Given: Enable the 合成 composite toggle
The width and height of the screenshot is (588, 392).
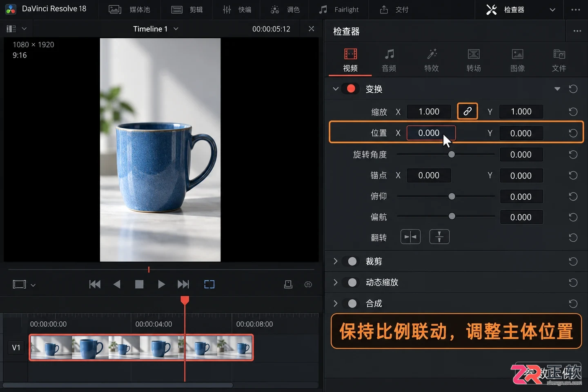Looking at the screenshot, I should [x=352, y=303].
